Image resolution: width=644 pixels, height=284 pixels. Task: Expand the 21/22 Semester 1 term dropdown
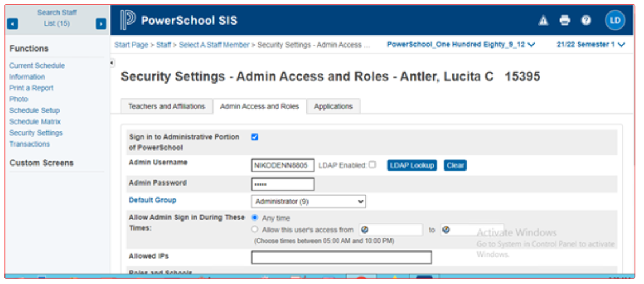tap(590, 45)
